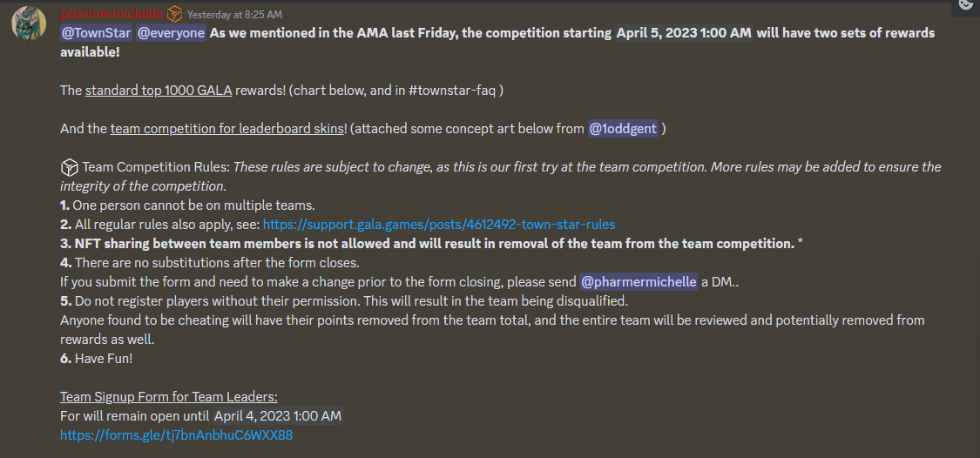Click the @everyone mention

pyautogui.click(x=172, y=32)
